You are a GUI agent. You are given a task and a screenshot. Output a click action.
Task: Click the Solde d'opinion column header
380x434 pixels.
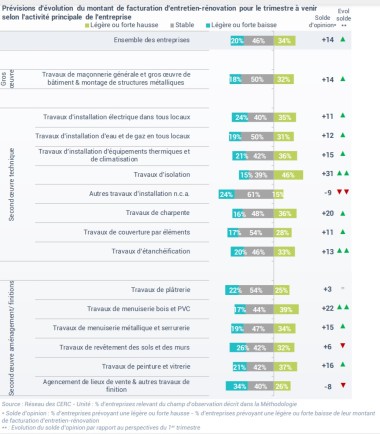(322, 21)
